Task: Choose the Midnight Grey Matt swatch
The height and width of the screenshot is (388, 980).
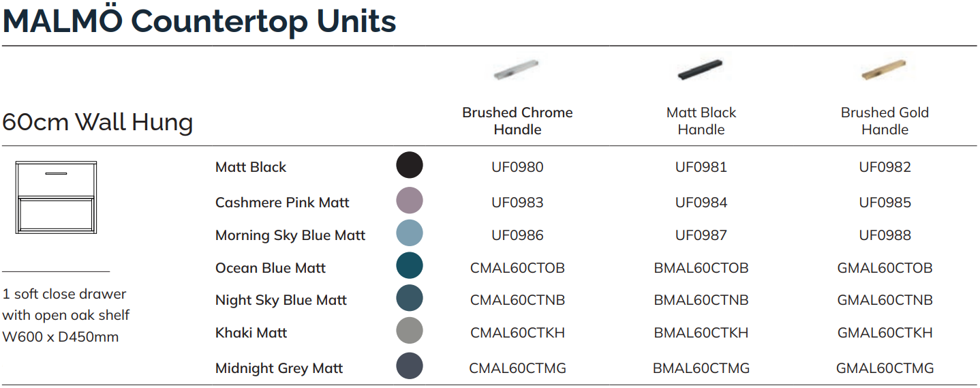Action: (410, 366)
